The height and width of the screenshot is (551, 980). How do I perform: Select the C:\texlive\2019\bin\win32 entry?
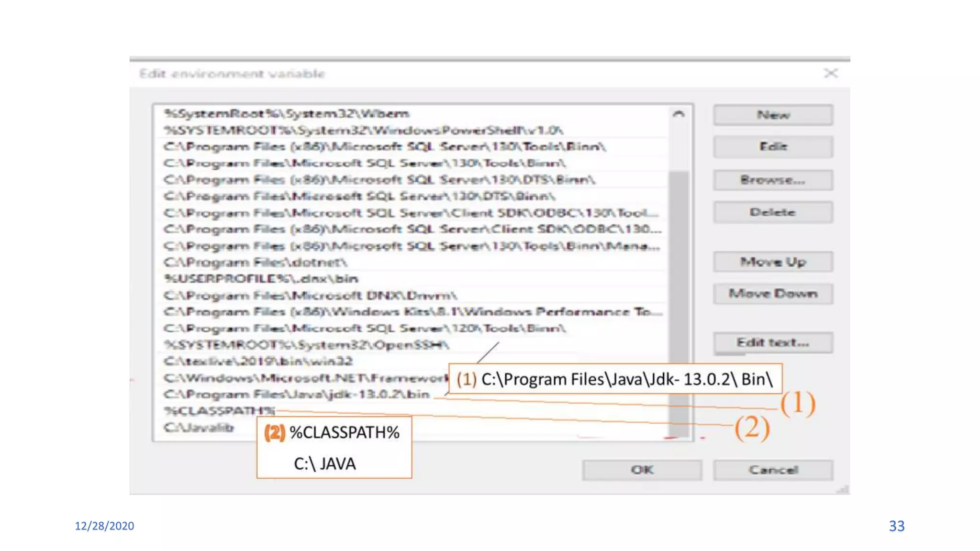pyautogui.click(x=258, y=361)
